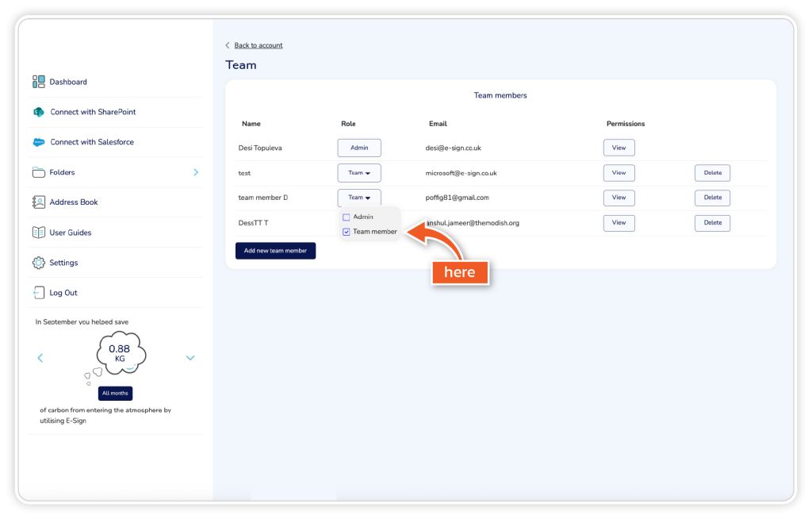Click the User Guides book icon
Image resolution: width=812 pixels, height=519 pixels.
click(x=38, y=233)
